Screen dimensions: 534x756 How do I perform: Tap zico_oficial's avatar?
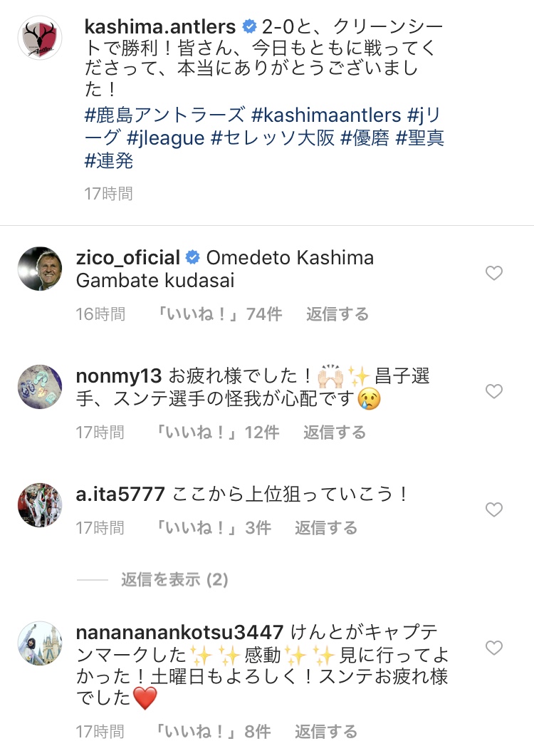(x=40, y=269)
